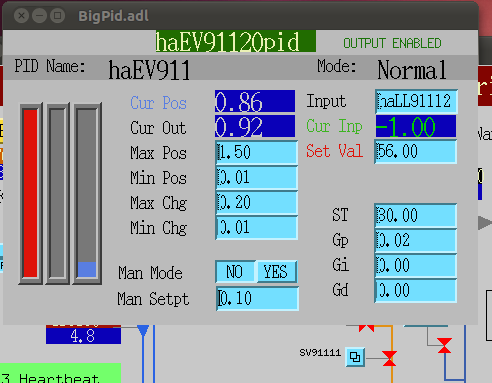Click red valve icon beside SV91111
492x383 pixels.
pos(389,358)
